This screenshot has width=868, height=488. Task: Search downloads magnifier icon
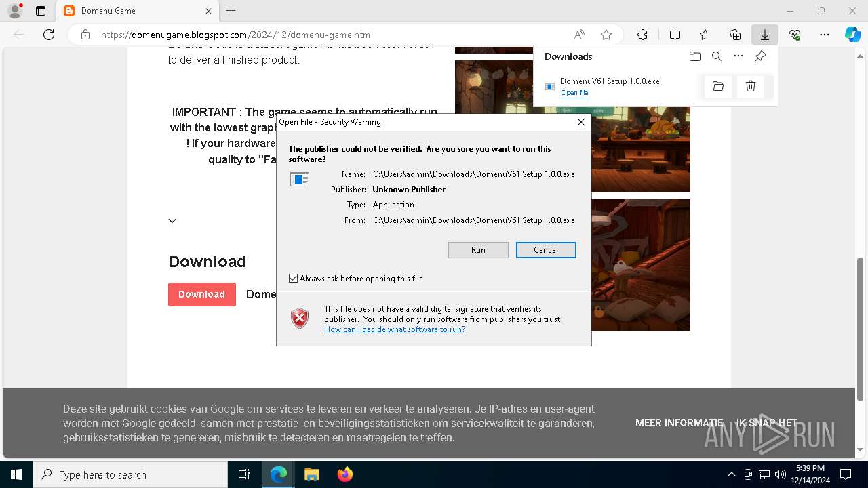(717, 56)
